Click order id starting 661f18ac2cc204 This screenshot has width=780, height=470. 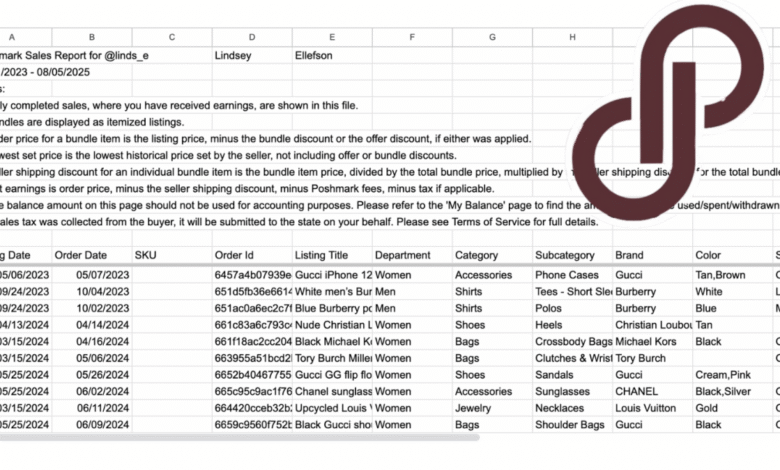[x=252, y=342]
